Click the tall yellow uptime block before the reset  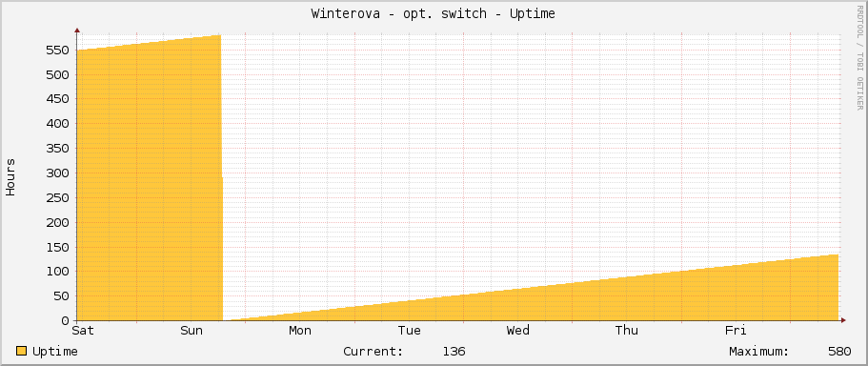(x=150, y=178)
